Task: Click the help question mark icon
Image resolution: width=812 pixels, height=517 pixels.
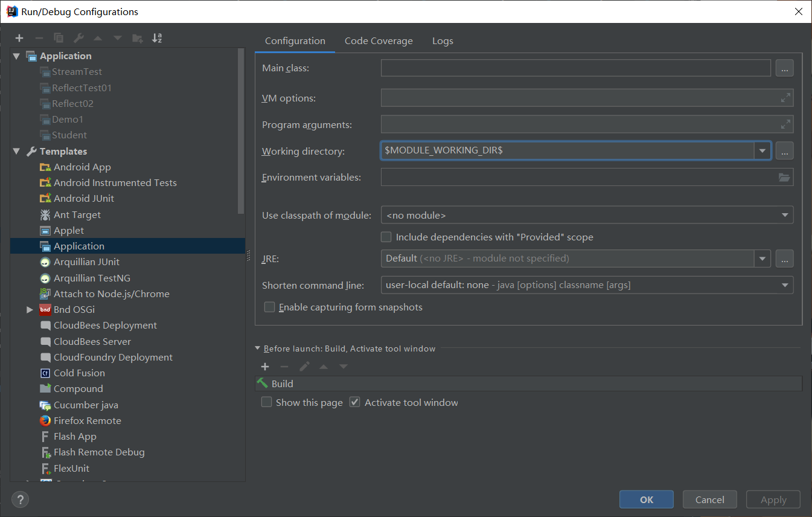Action: click(x=20, y=499)
